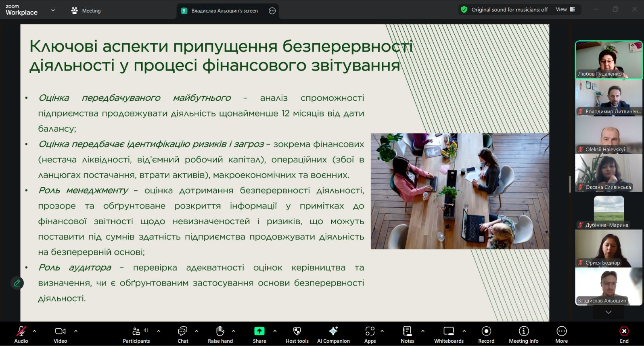Expand audio options caret next to Audio
Image resolution: width=644 pixels, height=346 pixels.
click(x=35, y=331)
